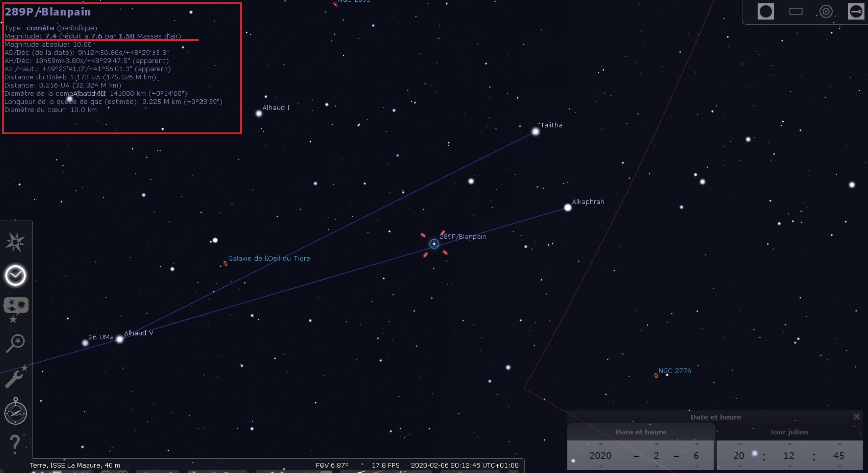Increase the year 2020 with up arrow
Viewport: 868px width, 473px height.
click(x=600, y=444)
